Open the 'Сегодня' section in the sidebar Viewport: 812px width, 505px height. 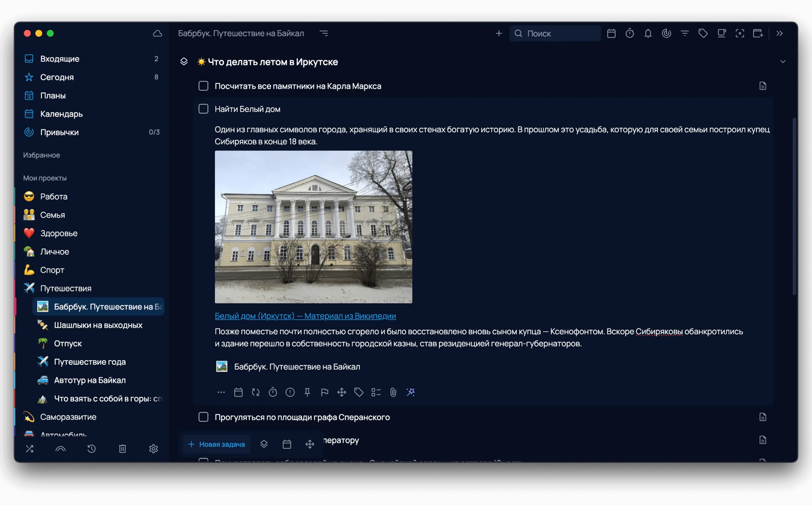[57, 77]
